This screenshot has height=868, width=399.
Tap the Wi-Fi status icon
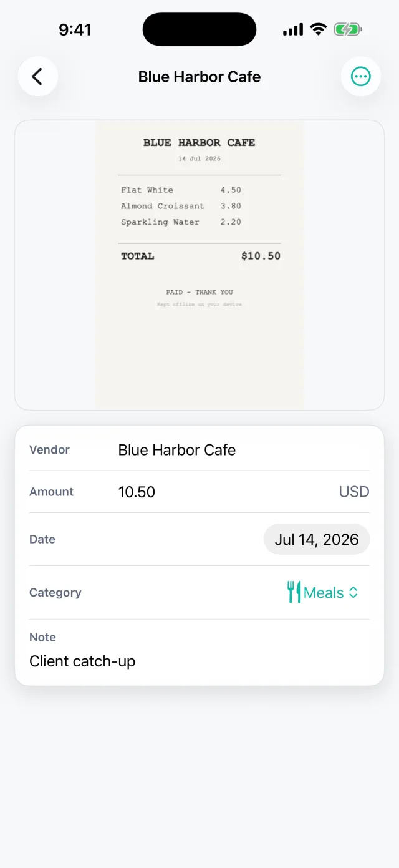(319, 29)
